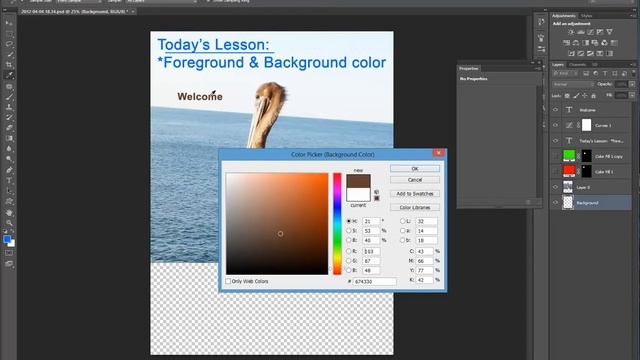The image size is (640, 360).
Task: Click the hex color value field
Action: pos(374,281)
